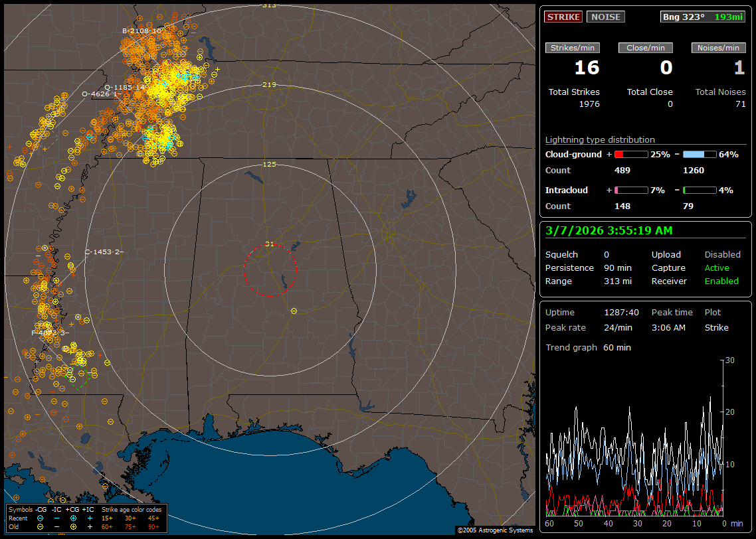
Task: Toggle the STRIKE mode button
Action: (563, 17)
